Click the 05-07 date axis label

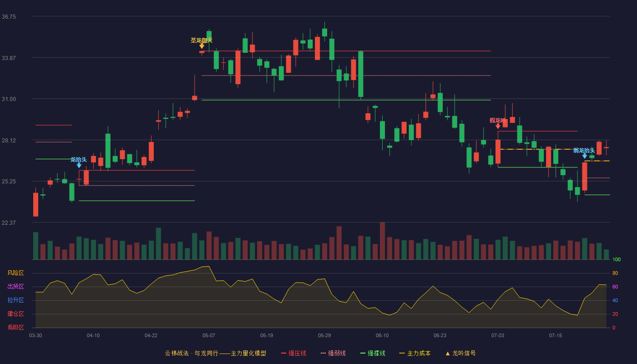coord(209,335)
